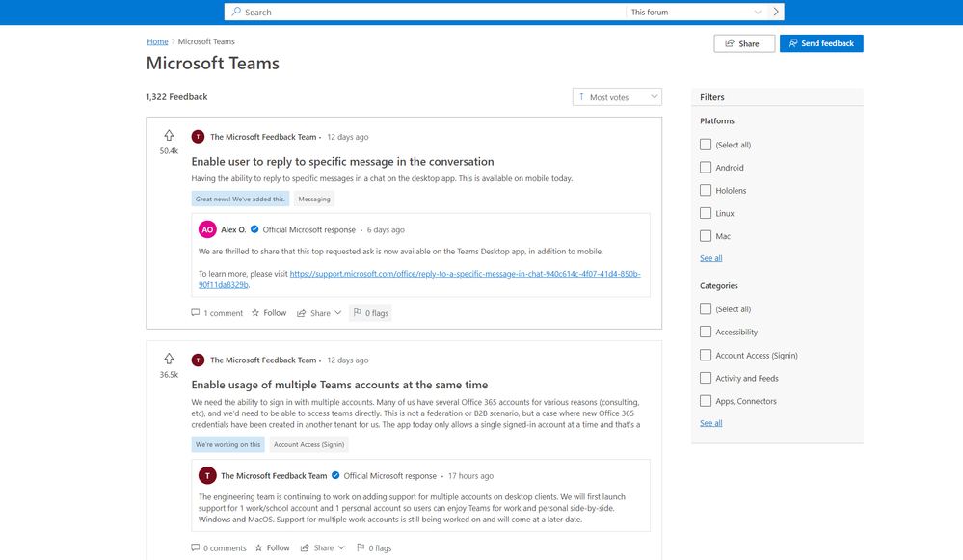The width and height of the screenshot is (963, 560).
Task: Click the Share button at page top
Action: 744,43
